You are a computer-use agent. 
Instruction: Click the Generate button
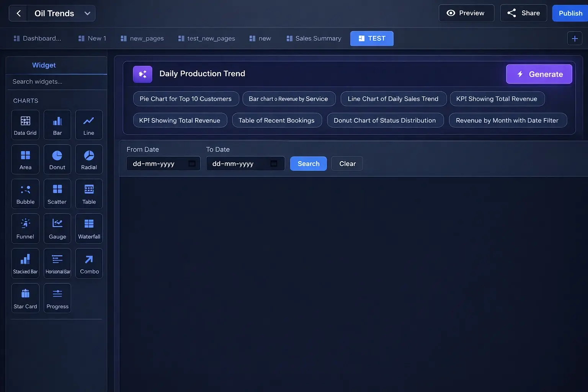coord(539,74)
